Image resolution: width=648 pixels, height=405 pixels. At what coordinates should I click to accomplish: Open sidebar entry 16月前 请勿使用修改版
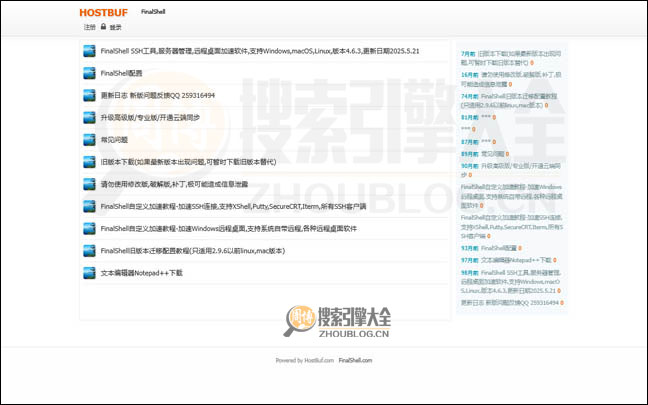coord(511,79)
